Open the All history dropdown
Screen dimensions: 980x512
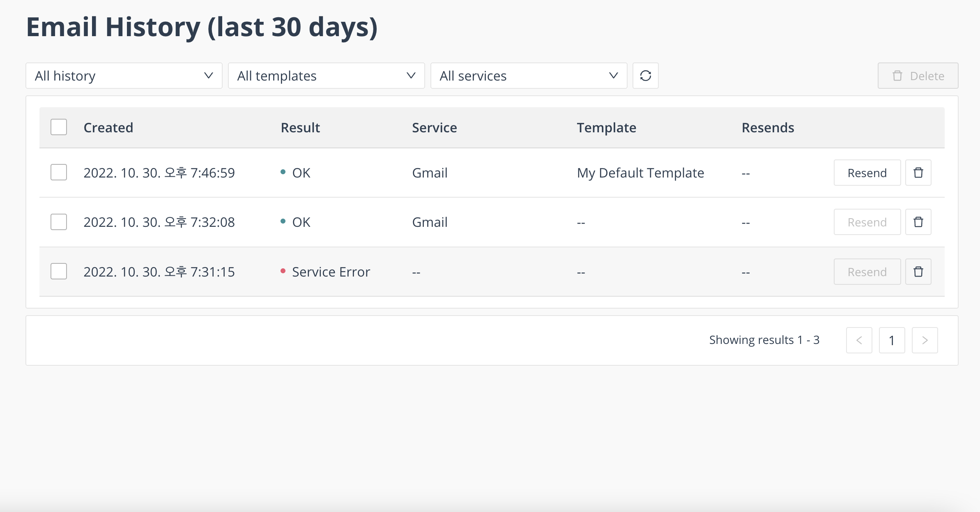[x=124, y=76]
